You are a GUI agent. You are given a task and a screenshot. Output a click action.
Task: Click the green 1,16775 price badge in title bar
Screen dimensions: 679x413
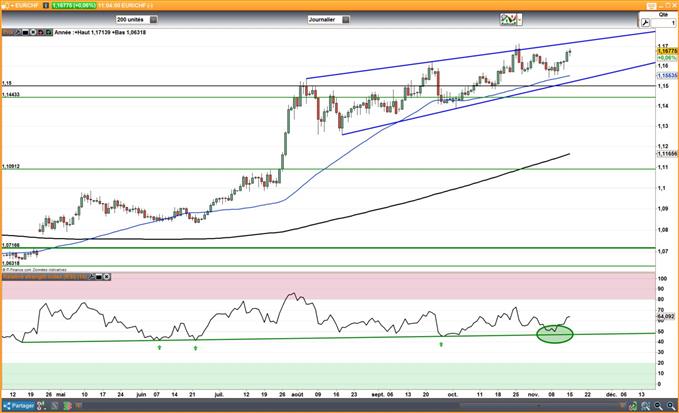click(x=74, y=5)
